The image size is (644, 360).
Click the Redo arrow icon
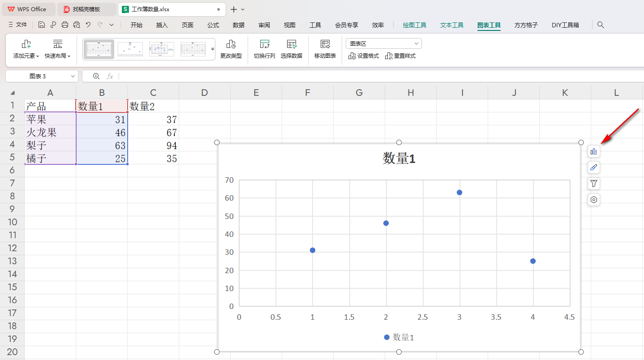100,25
